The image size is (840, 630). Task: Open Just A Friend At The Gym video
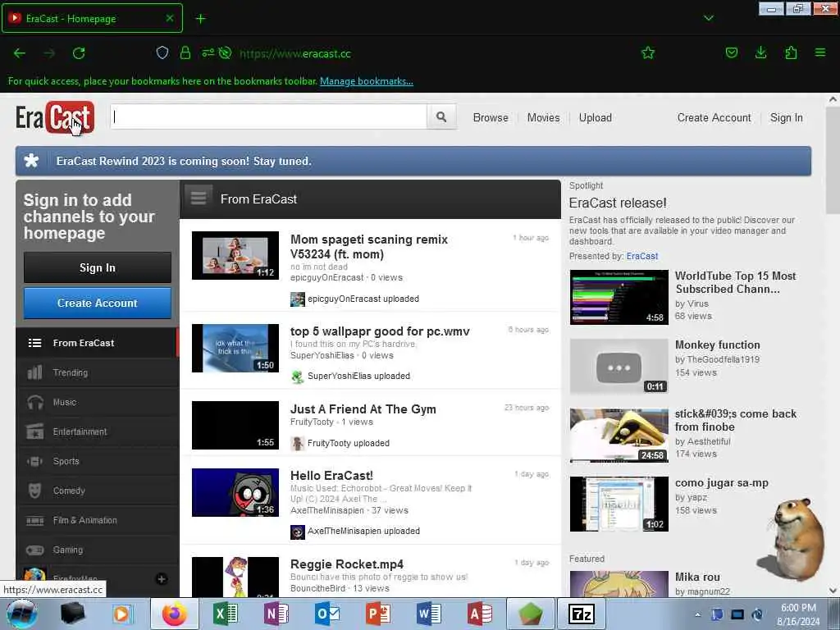363,409
